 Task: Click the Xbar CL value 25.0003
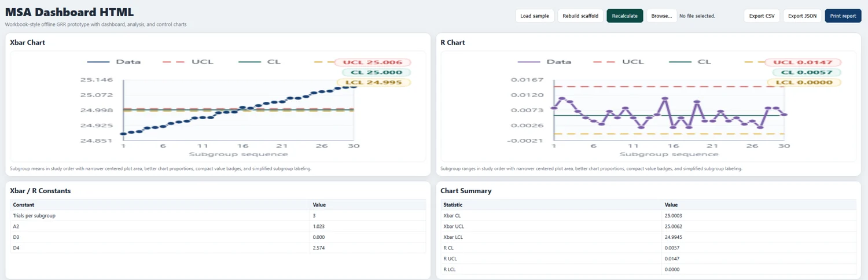(673, 216)
